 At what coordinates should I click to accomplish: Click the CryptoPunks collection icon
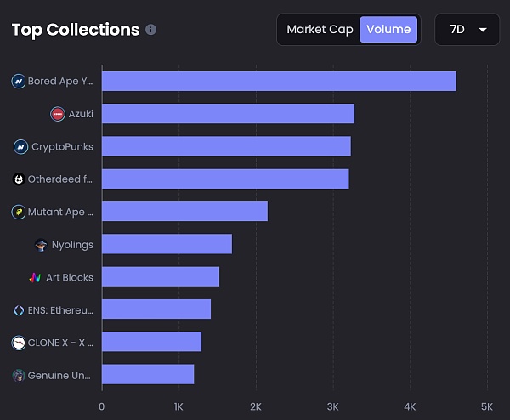click(21, 147)
